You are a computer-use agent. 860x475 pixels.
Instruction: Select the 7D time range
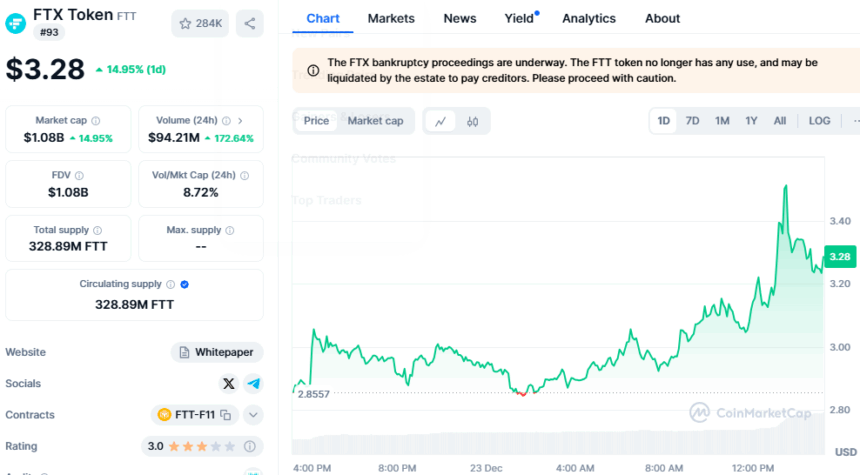(693, 121)
